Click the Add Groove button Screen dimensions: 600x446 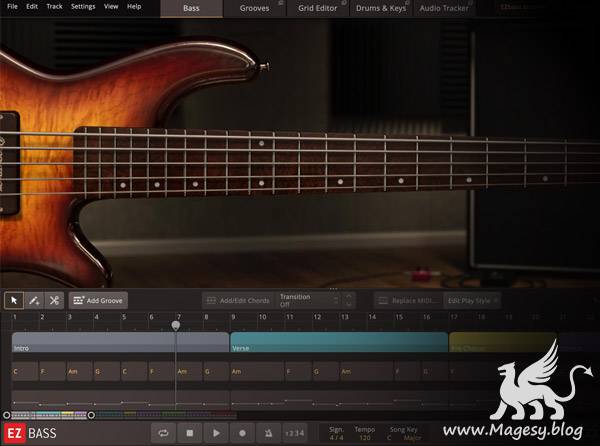[x=98, y=300]
